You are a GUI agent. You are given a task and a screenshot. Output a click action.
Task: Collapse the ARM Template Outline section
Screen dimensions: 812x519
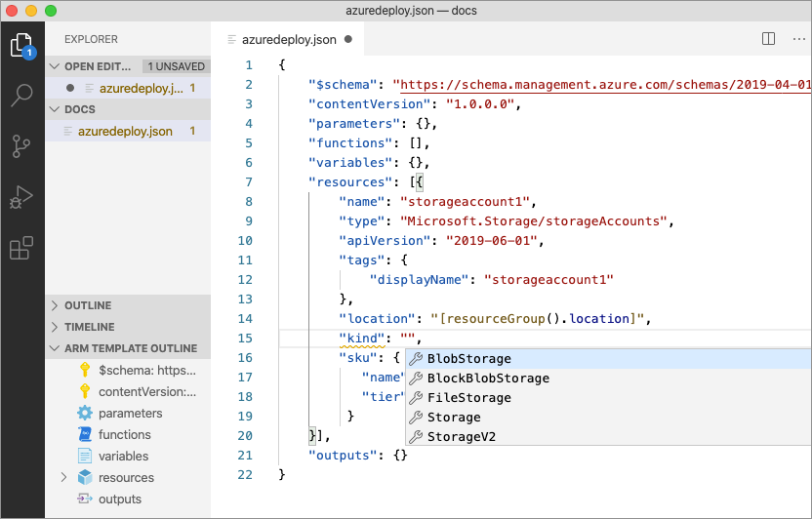[x=130, y=348]
